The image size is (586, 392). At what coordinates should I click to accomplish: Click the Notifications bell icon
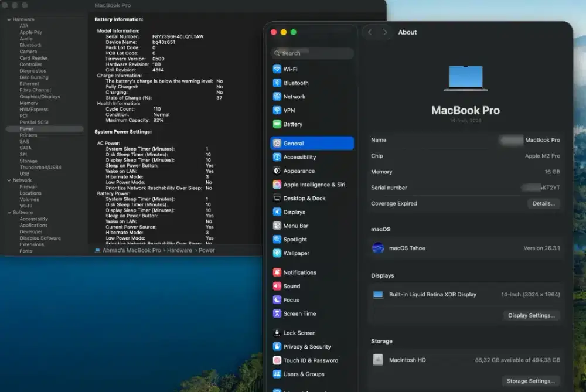pyautogui.click(x=277, y=272)
